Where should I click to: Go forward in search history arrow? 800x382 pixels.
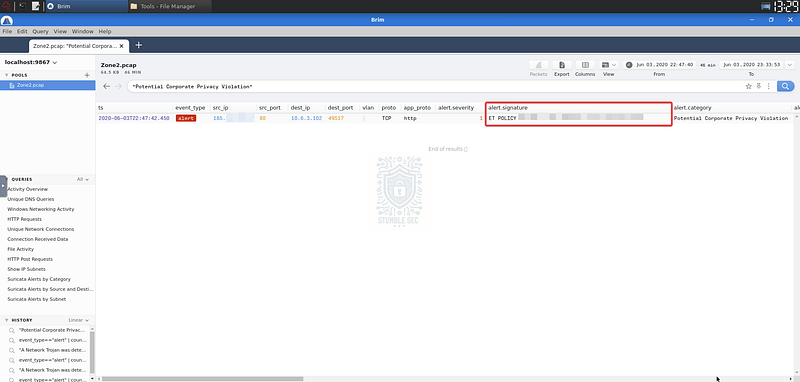(x=118, y=86)
